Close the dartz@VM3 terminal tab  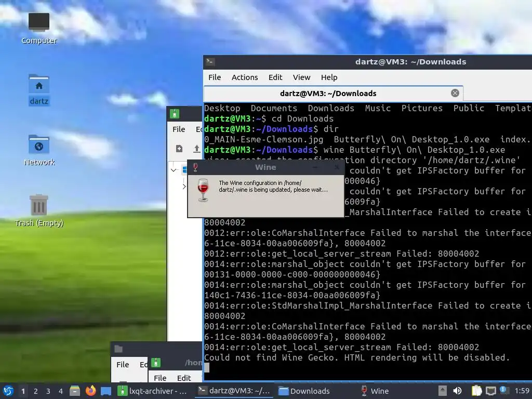pos(455,93)
